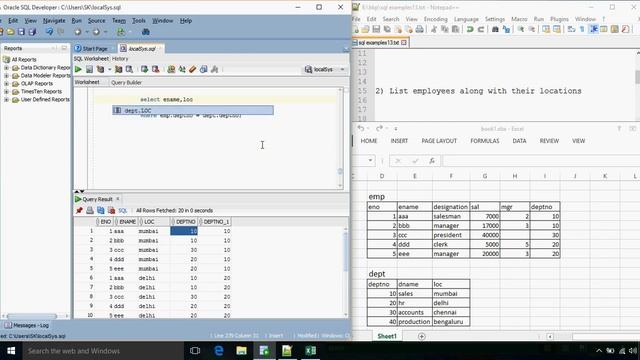640x360 pixels.
Task: Click Messages - Log panel tab
Action: pos(27,325)
